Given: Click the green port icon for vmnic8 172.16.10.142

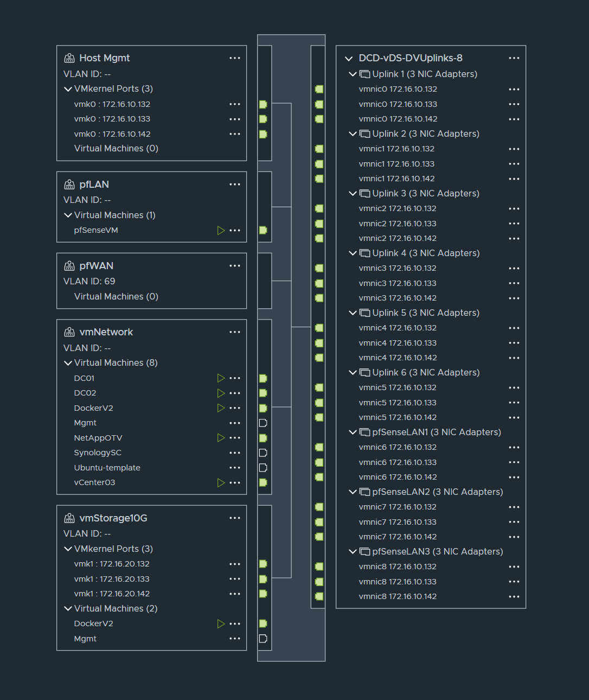Looking at the screenshot, I should (319, 596).
